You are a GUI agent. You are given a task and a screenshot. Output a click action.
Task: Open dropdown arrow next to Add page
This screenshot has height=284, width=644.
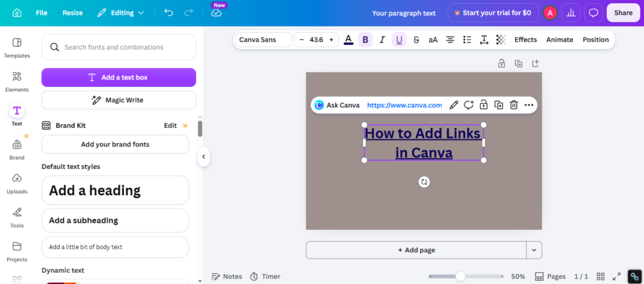click(x=534, y=250)
